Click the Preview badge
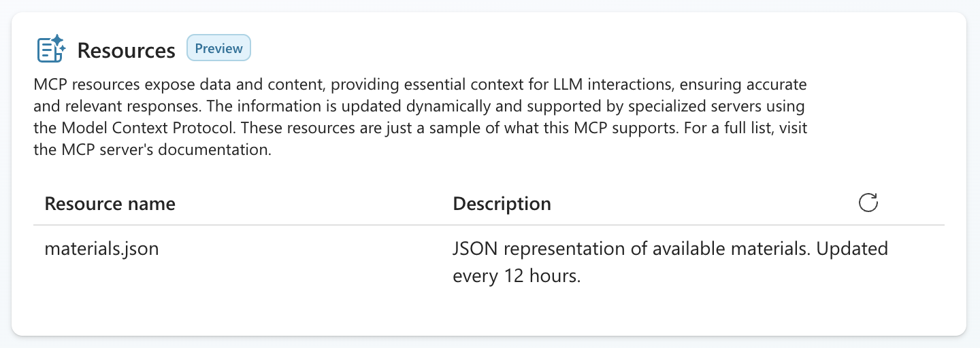The height and width of the screenshot is (348, 980). pos(218,48)
